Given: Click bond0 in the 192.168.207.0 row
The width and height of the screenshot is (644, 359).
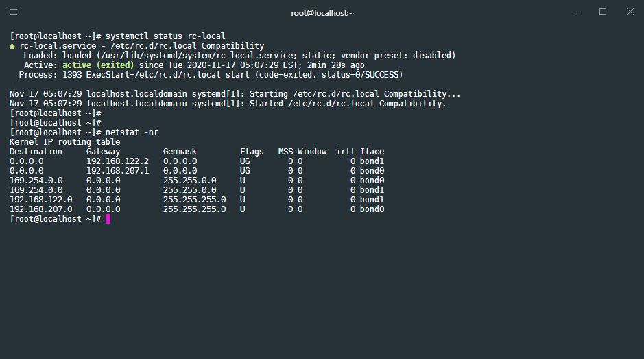Looking at the screenshot, I should tap(372, 209).
